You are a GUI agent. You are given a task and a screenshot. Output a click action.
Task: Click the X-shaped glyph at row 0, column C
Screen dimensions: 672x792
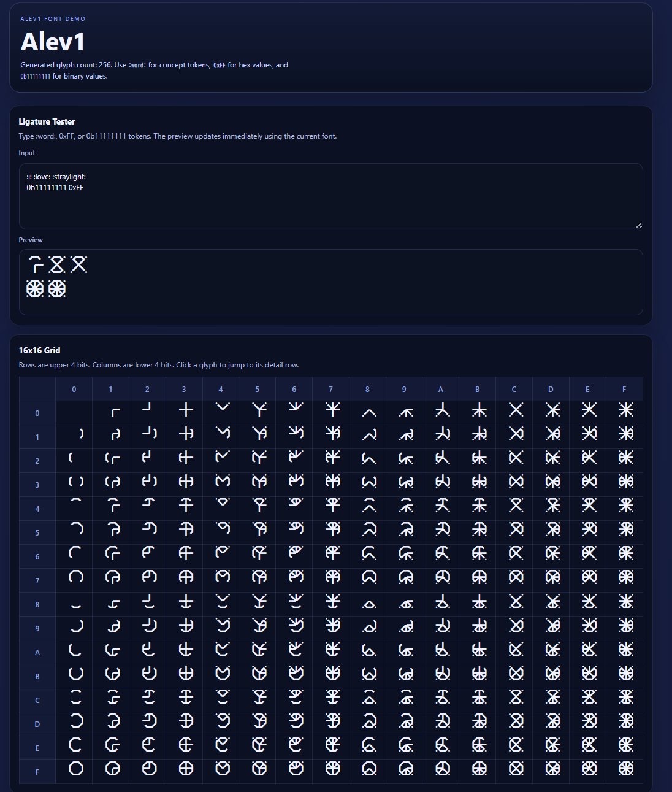[516, 410]
